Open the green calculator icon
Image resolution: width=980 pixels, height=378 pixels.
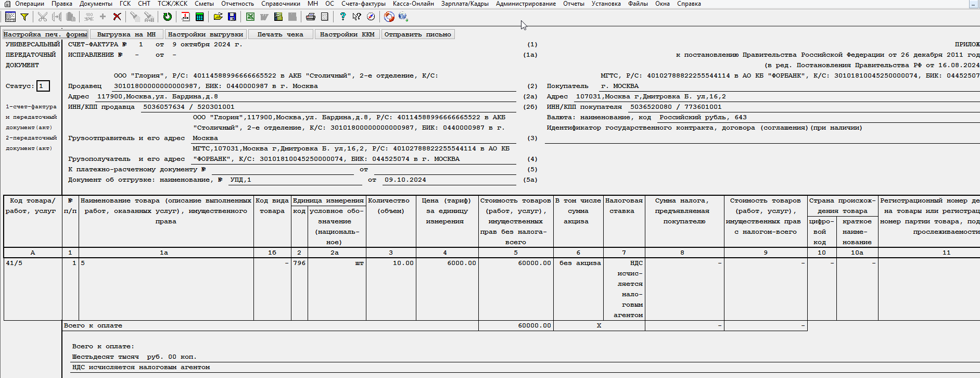pyautogui.click(x=199, y=17)
